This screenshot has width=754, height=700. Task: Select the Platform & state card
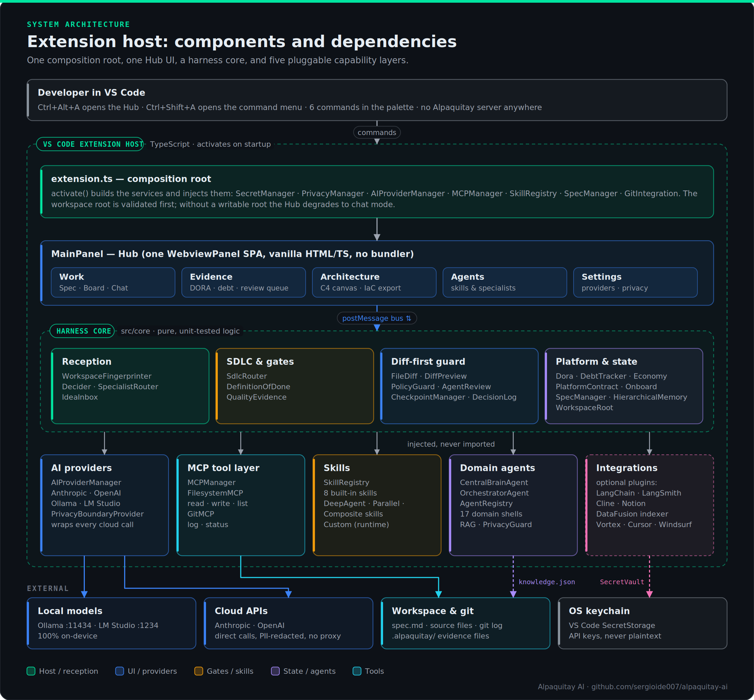(x=624, y=386)
